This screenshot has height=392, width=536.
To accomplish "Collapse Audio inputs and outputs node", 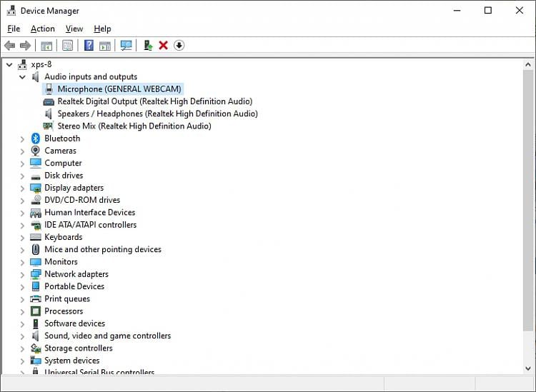I will (23, 77).
